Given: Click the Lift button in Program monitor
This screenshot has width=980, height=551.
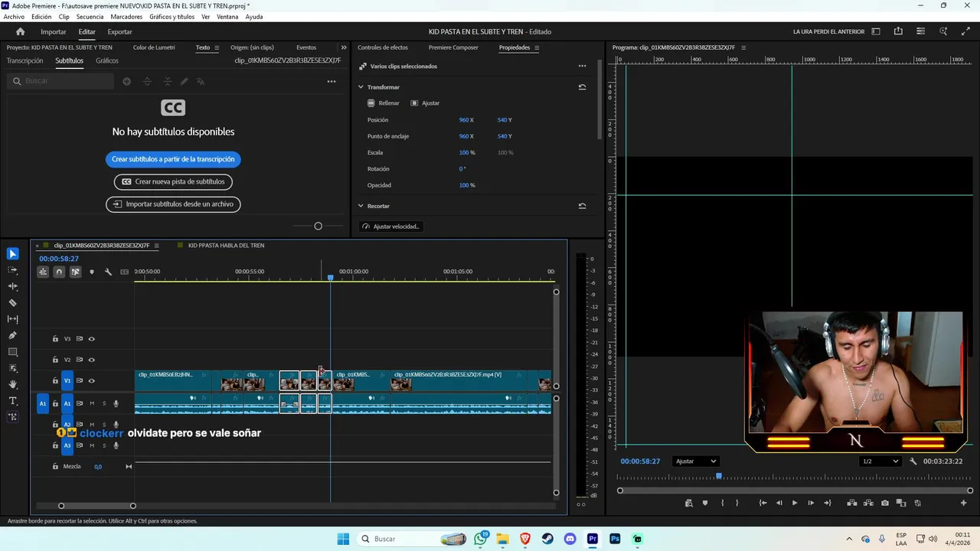Looking at the screenshot, I should click(x=851, y=503).
